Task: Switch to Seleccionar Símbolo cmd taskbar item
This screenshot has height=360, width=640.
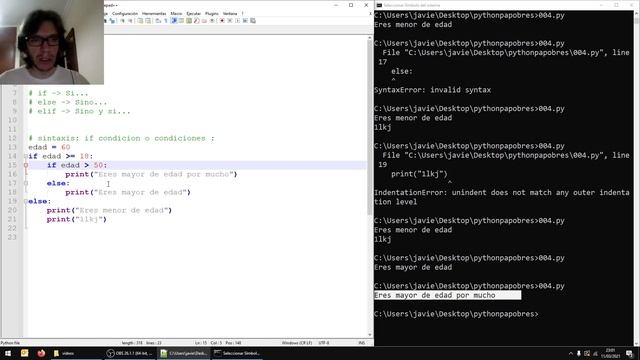Action: [x=237, y=353]
